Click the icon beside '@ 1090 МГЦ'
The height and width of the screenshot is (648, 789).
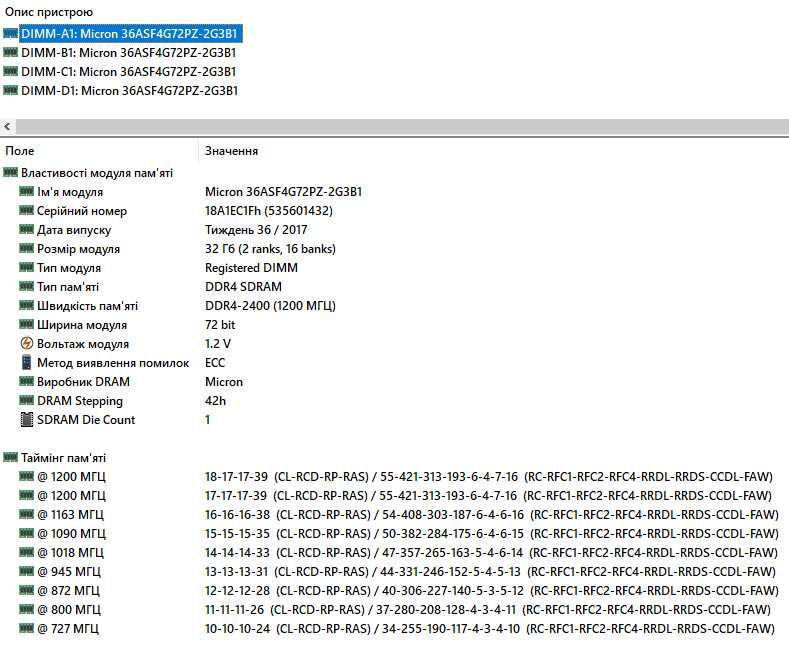coord(27,533)
